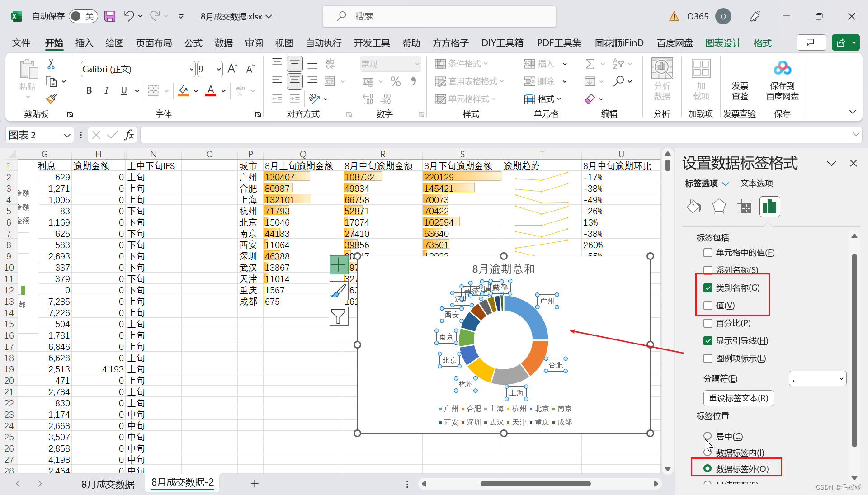Open the font color dropdown arrow
This screenshot has width=868, height=495.
click(223, 91)
